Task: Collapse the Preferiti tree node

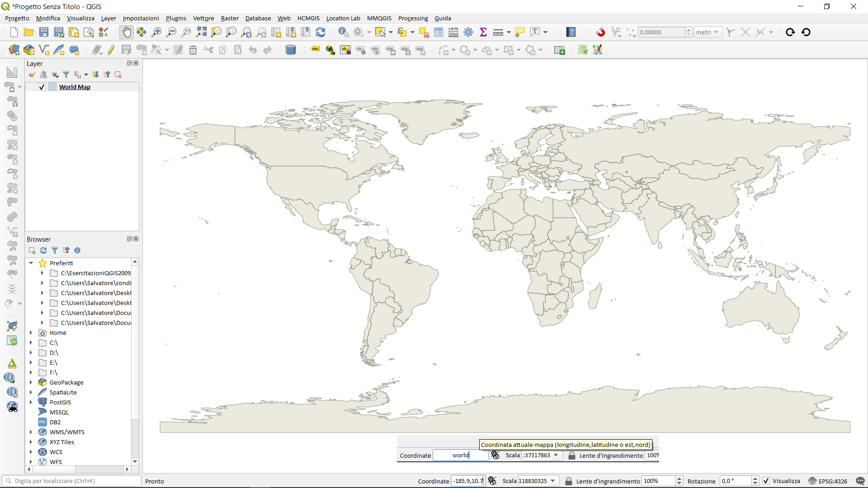Action: [x=31, y=263]
